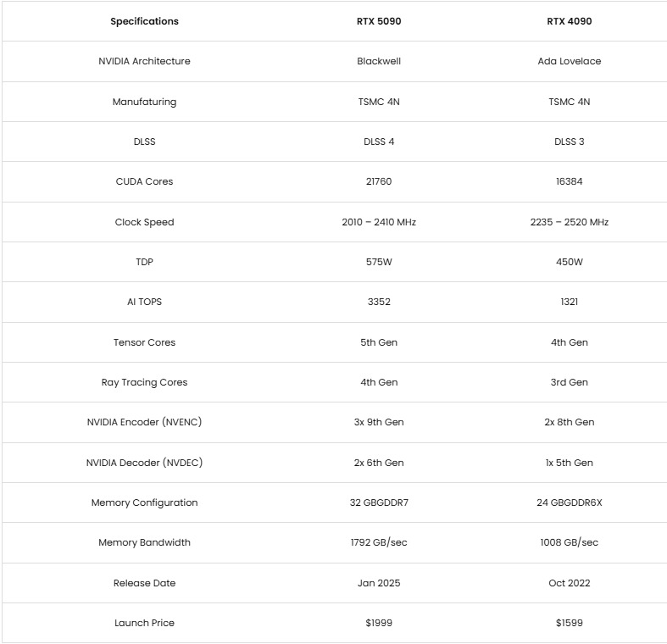667x644 pixels.
Task: Click the $1999 launch price
Action: point(378,623)
